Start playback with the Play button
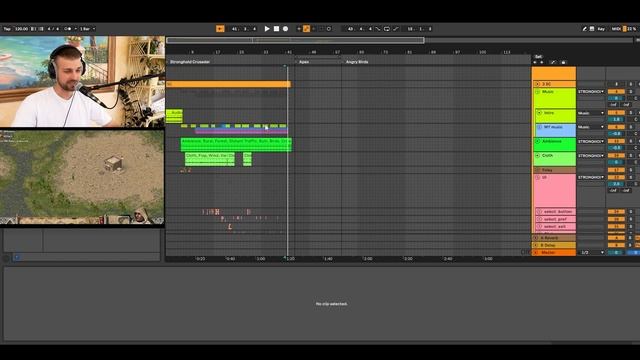 [x=267, y=29]
